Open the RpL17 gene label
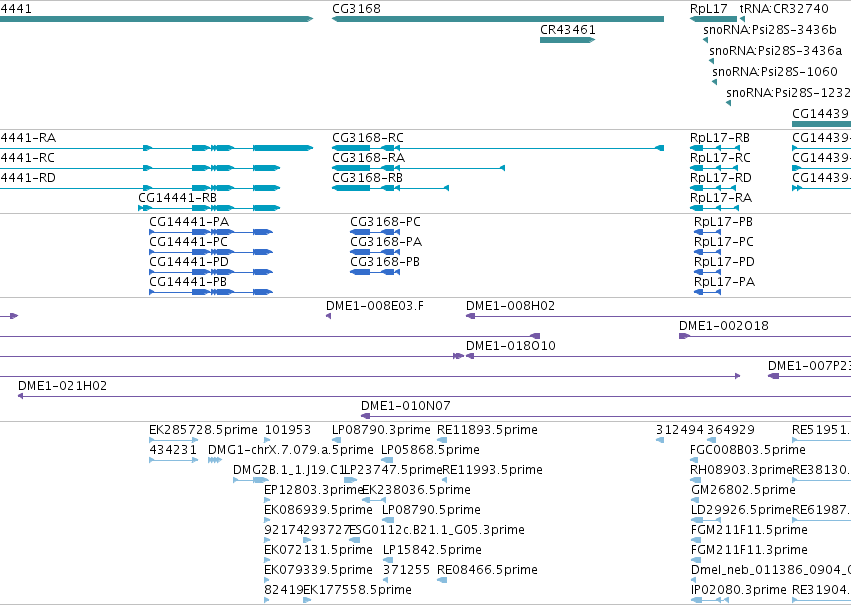Screen dimensions: 851x605 click(709, 9)
